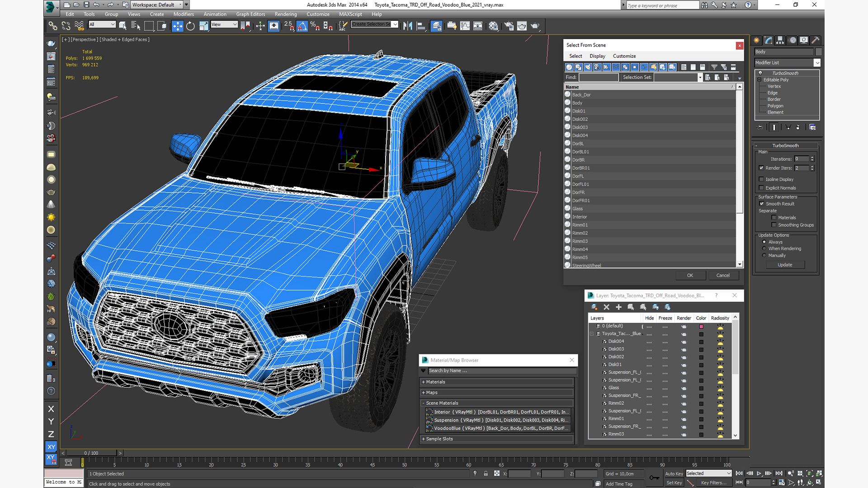Open Manage Layers toolbar icon
868x488 pixels.
pos(436,26)
